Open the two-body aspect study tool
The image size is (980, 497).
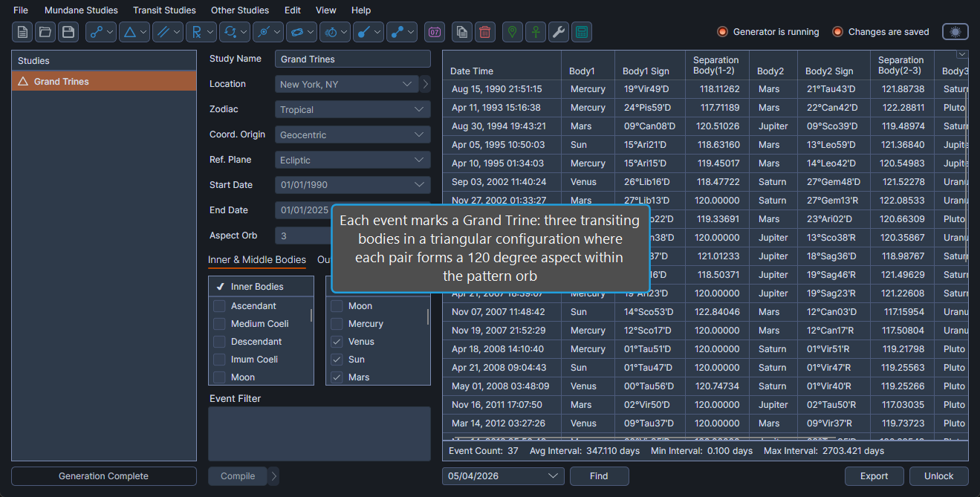102,32
